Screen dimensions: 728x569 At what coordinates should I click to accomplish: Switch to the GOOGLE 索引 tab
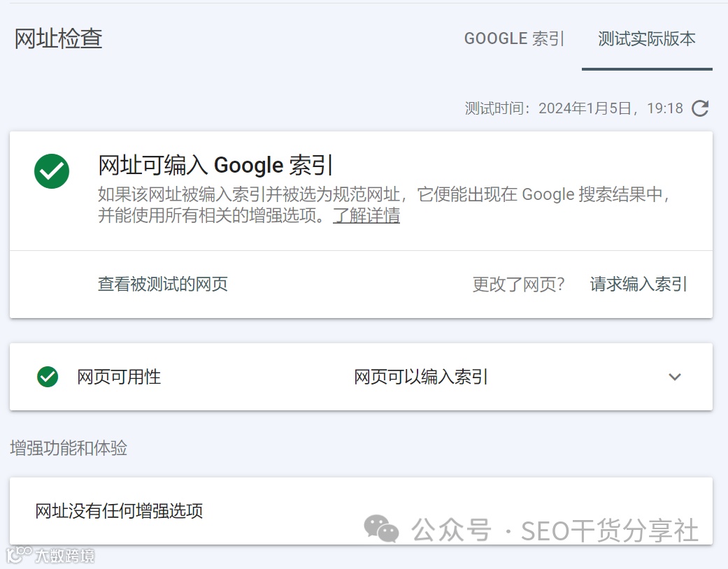pyautogui.click(x=514, y=38)
